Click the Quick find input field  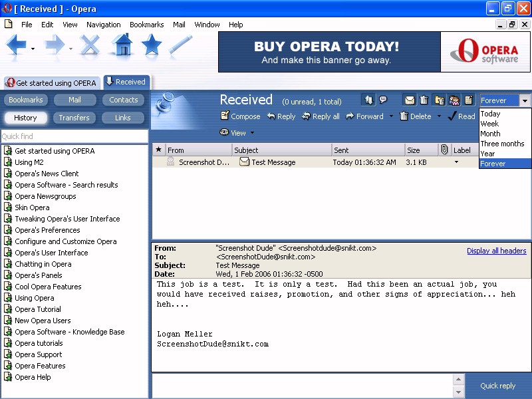click(73, 136)
